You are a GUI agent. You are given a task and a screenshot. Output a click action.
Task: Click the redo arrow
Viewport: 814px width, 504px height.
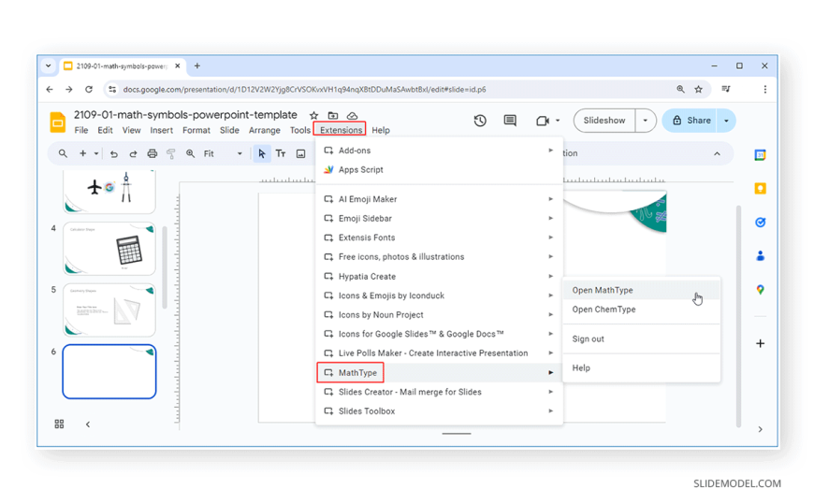point(133,153)
